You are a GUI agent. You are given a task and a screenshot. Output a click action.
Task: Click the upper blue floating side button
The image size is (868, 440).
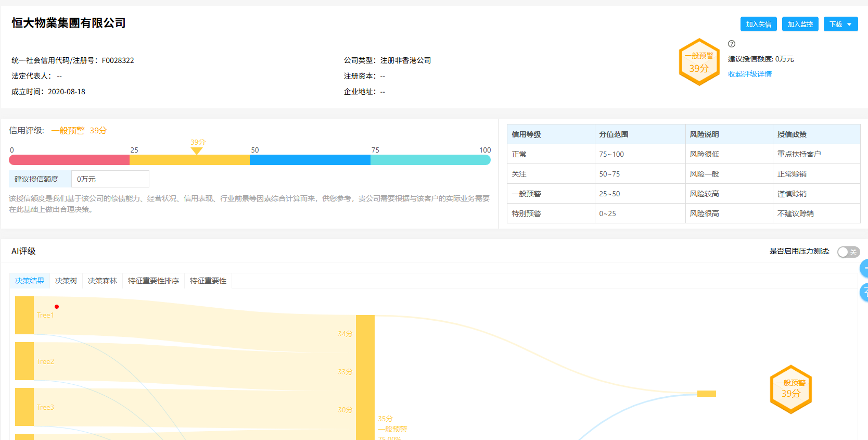point(864,268)
